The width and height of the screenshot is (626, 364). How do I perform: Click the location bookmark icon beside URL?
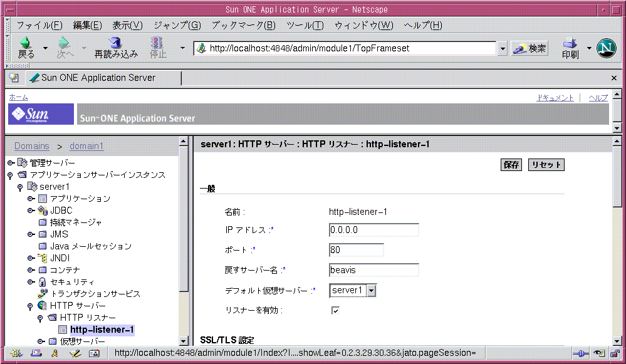[x=202, y=48]
